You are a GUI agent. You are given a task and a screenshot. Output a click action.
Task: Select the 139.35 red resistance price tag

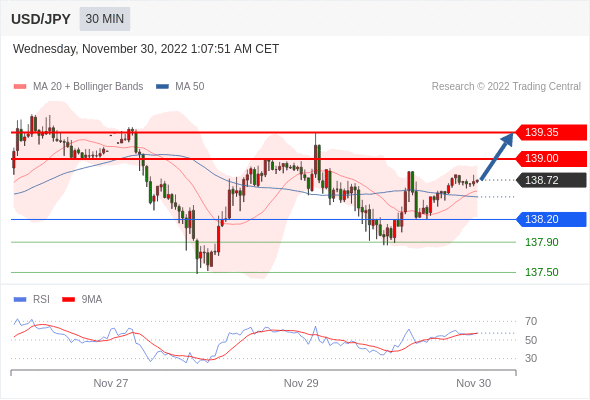coord(550,132)
